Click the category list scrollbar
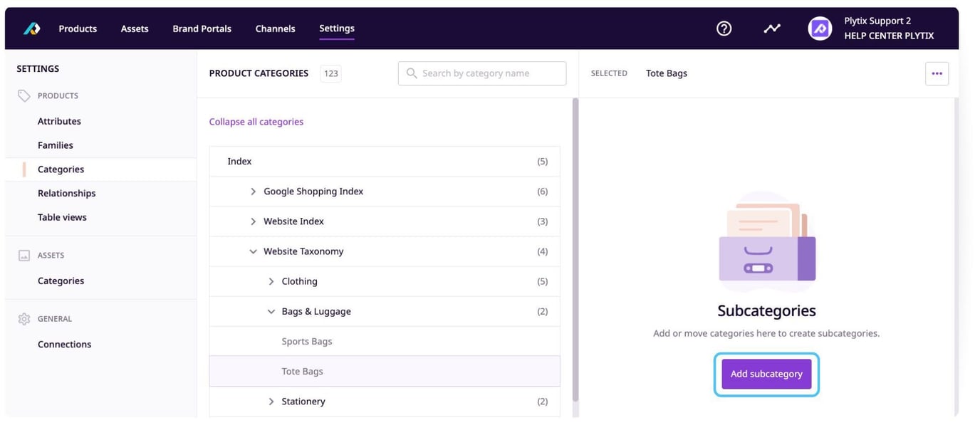Image resolution: width=980 pixels, height=445 pixels. (575, 249)
